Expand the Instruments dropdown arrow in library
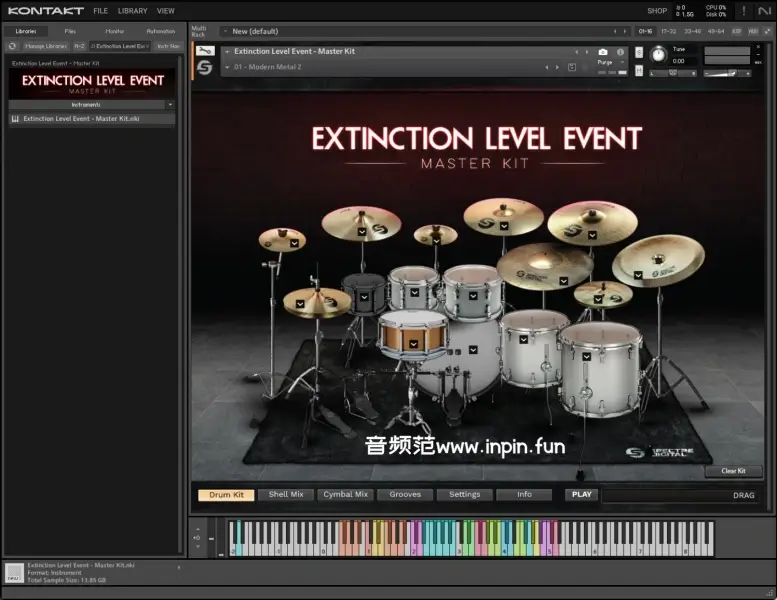The image size is (777, 600). (x=170, y=104)
